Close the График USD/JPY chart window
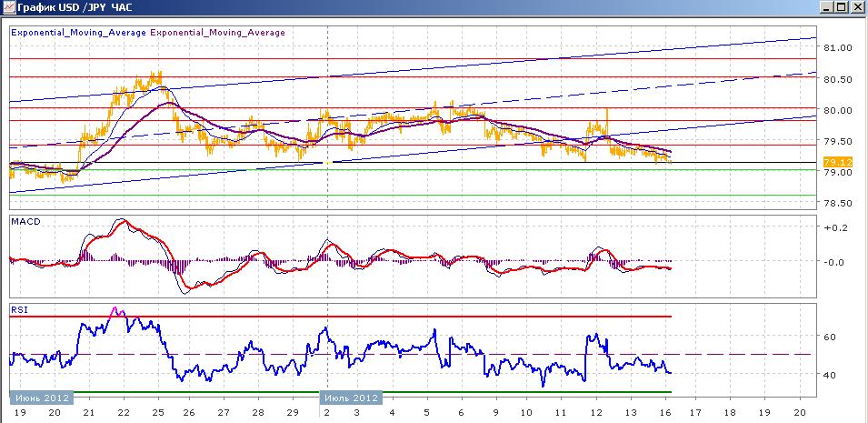The image size is (868, 423). [x=857, y=8]
